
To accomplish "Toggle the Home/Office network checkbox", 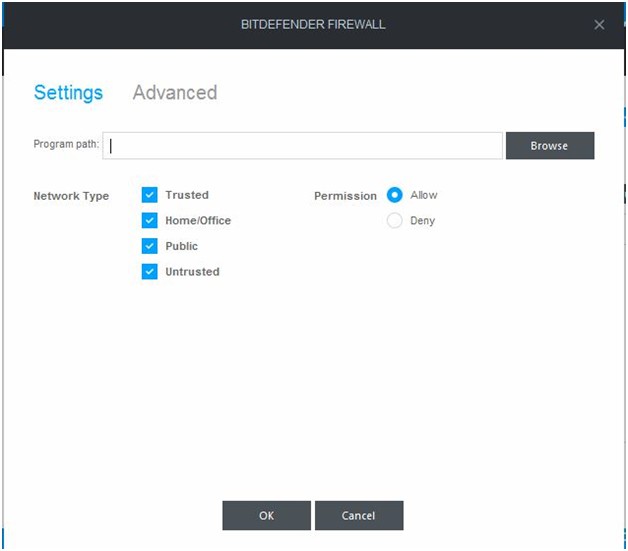I will click(149, 220).
